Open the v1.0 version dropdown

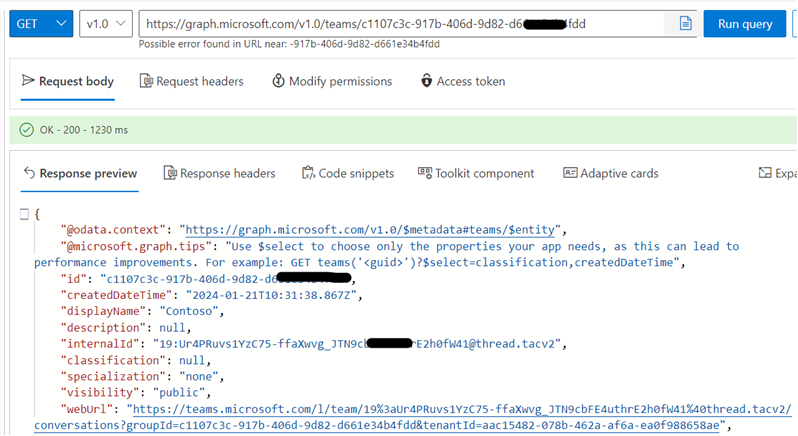click(106, 24)
